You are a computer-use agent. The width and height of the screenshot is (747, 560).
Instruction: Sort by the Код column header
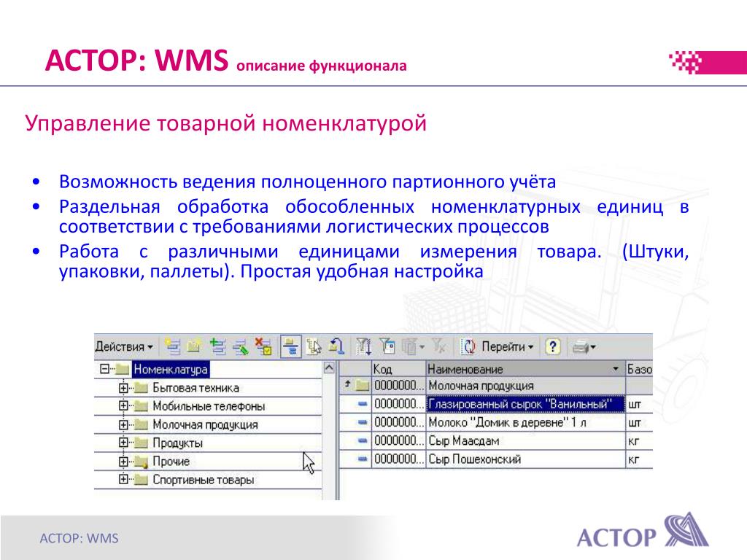click(x=398, y=368)
